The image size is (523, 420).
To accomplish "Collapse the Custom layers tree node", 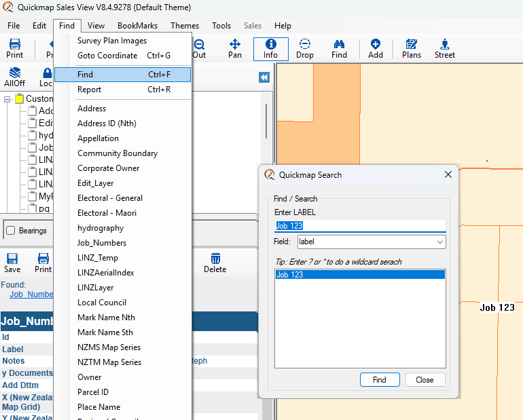I will 7,99.
